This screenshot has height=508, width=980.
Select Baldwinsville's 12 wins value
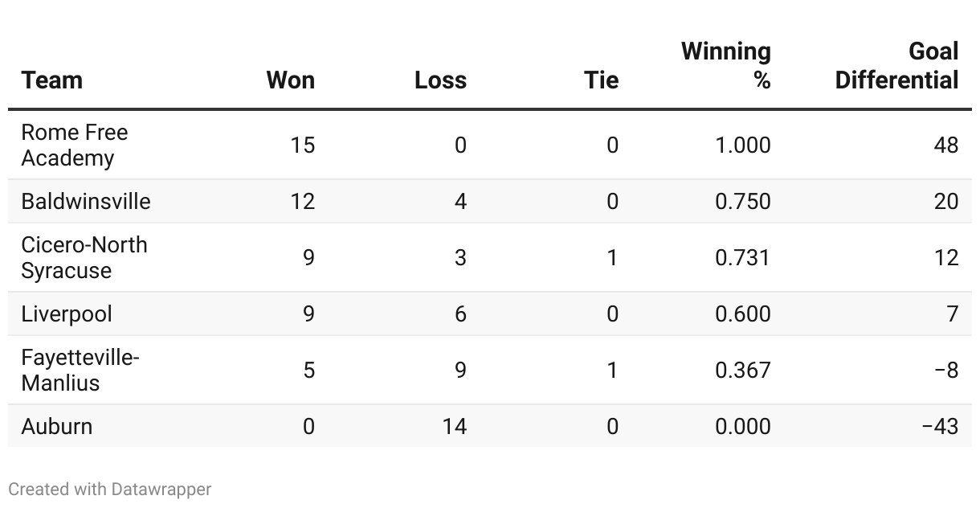point(303,201)
